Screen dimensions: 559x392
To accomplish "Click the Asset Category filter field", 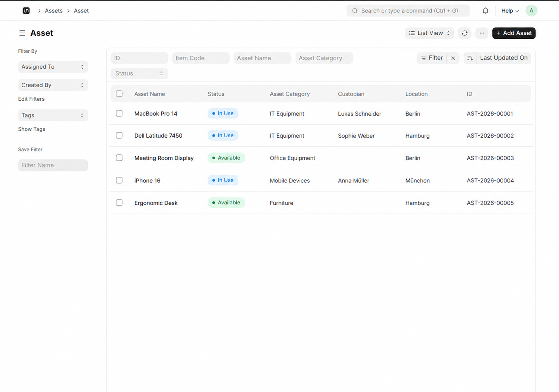I will pyautogui.click(x=324, y=58).
